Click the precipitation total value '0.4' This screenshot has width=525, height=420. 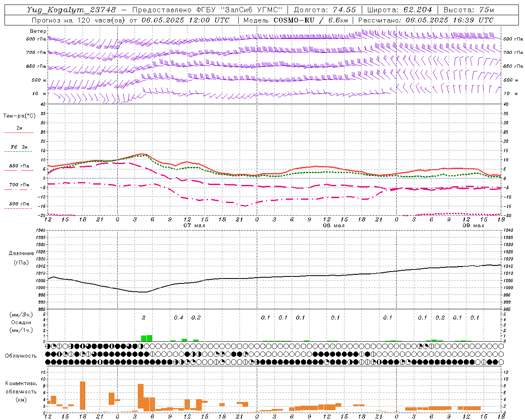178,317
